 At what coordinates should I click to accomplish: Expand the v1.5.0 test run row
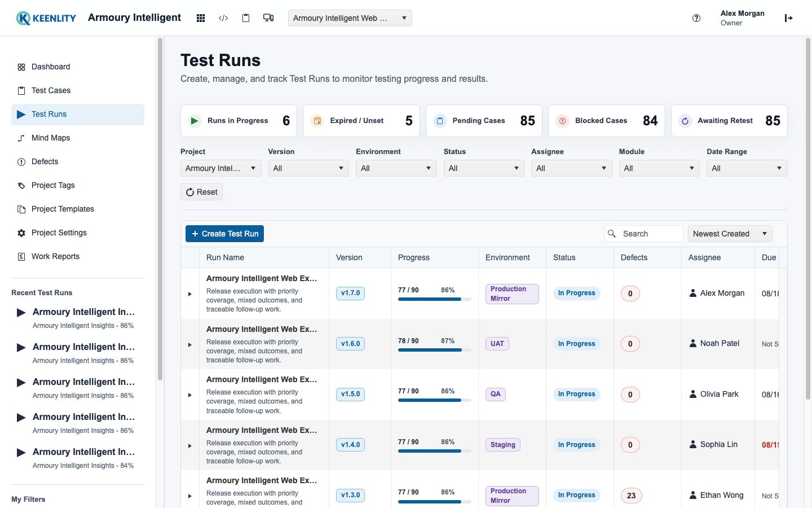(190, 395)
